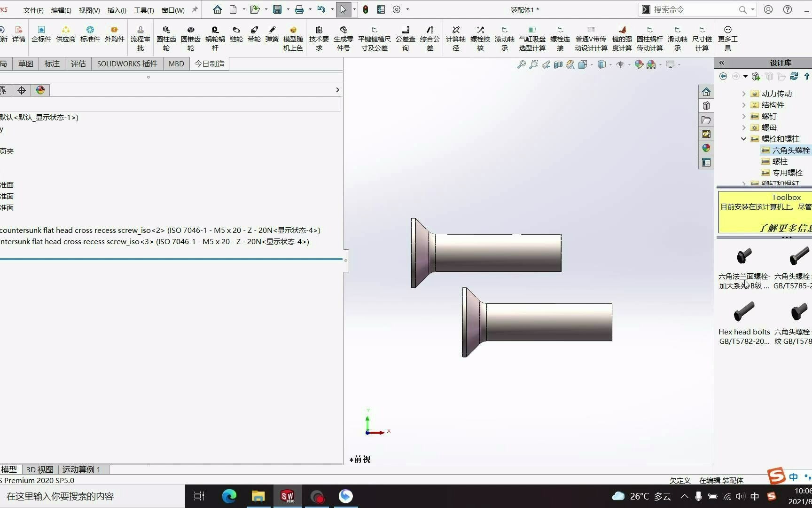The width and height of the screenshot is (812, 508).
Task: Start the 普通V带传动设计计算 tool
Action: pos(591,38)
